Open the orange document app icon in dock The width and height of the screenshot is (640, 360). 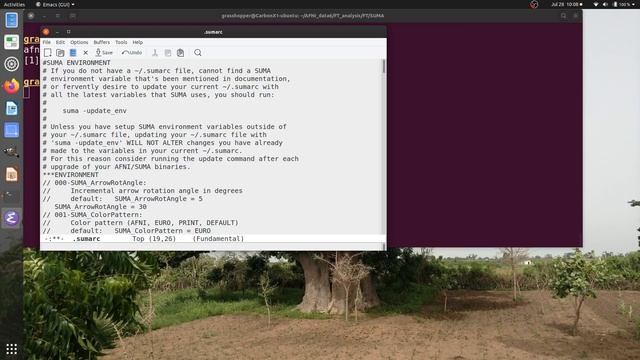click(11, 174)
